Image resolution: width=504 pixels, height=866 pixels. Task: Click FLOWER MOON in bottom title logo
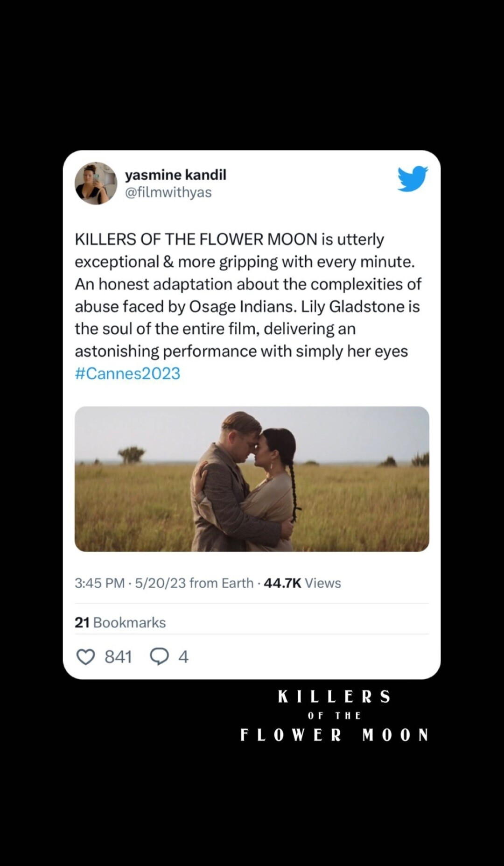[x=334, y=735]
